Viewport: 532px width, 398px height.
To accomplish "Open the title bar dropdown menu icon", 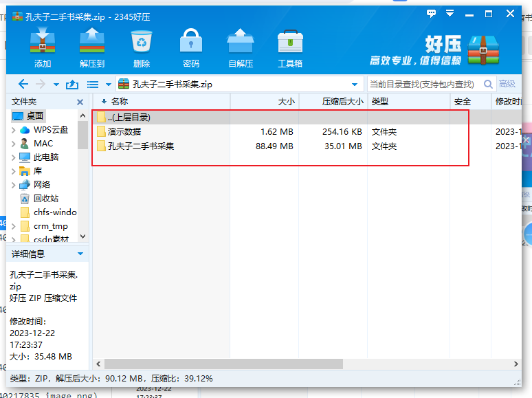I will [450, 14].
